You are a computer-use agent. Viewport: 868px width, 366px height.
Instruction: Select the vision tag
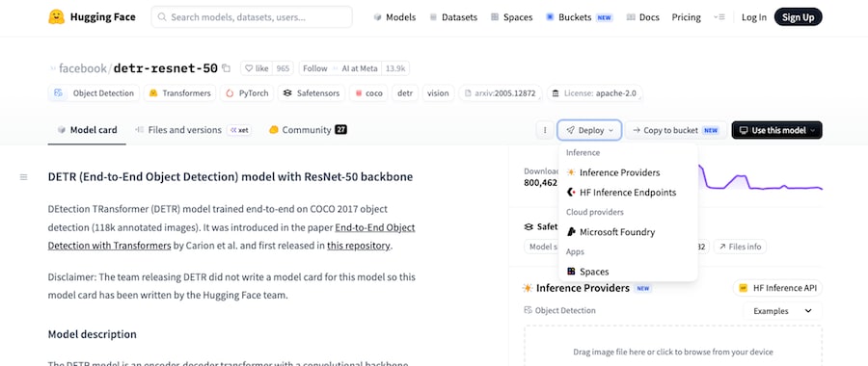click(439, 93)
